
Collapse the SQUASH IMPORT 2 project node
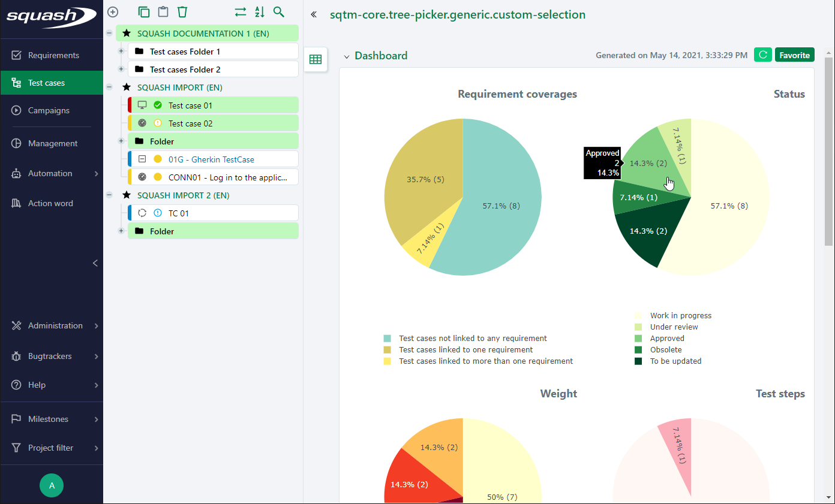coord(109,195)
